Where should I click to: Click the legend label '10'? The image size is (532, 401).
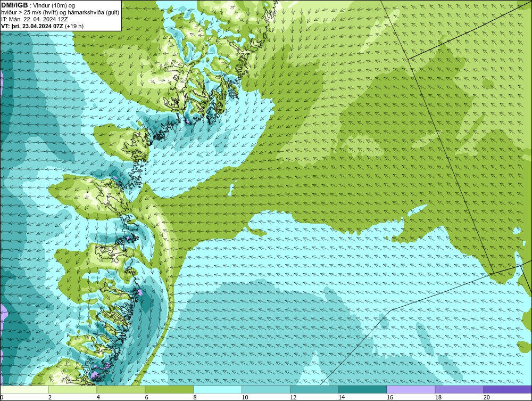[x=245, y=397]
